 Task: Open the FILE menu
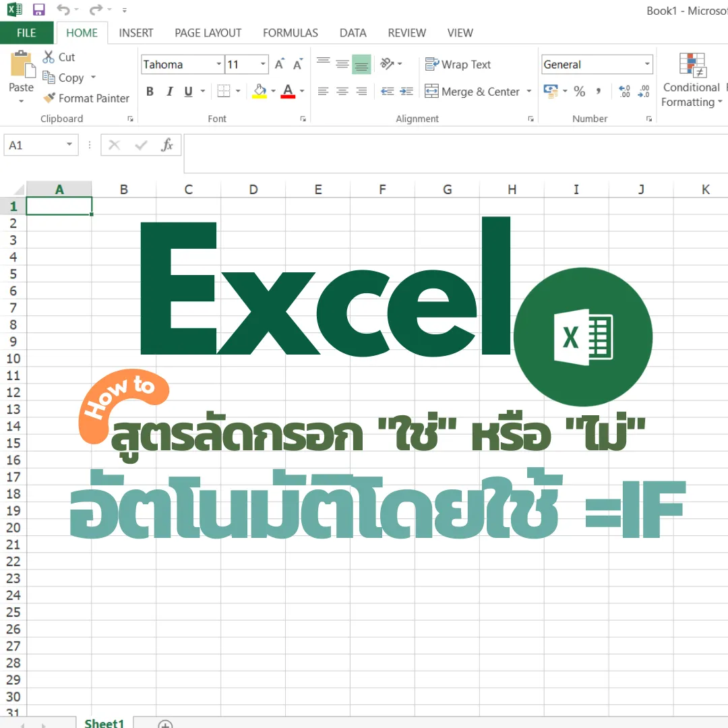point(26,32)
